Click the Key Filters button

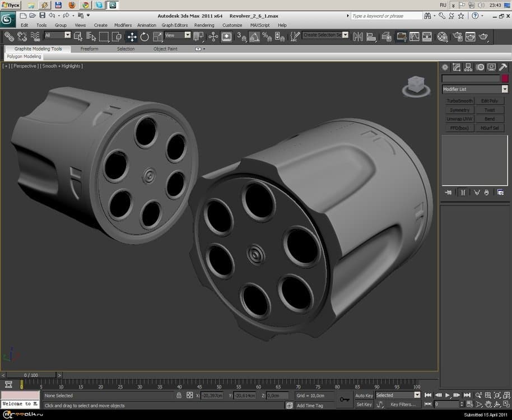click(403, 404)
